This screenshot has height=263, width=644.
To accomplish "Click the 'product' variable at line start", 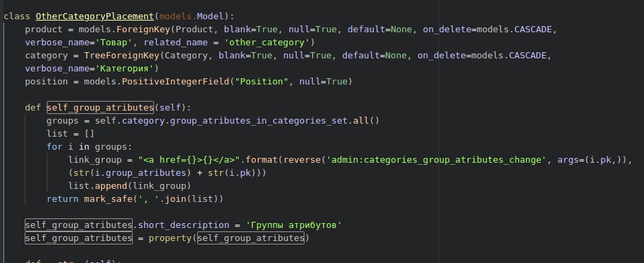I will pyautogui.click(x=44, y=30).
